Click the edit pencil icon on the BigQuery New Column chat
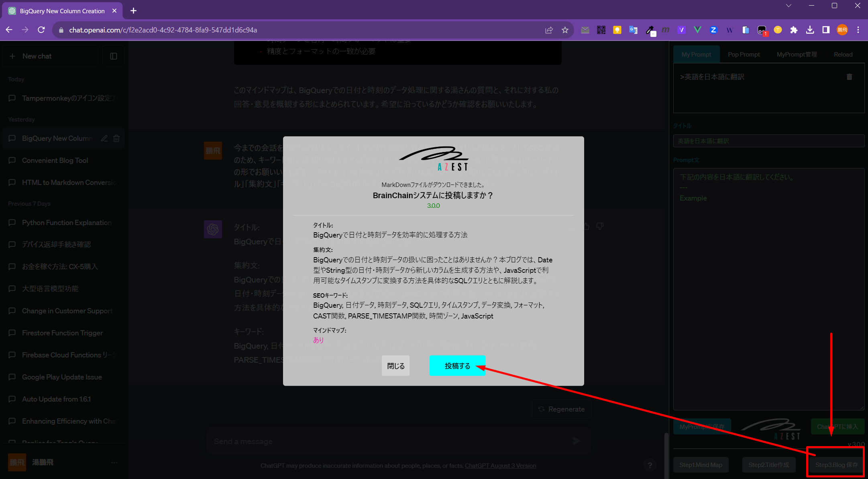This screenshot has height=479, width=868. click(104, 138)
